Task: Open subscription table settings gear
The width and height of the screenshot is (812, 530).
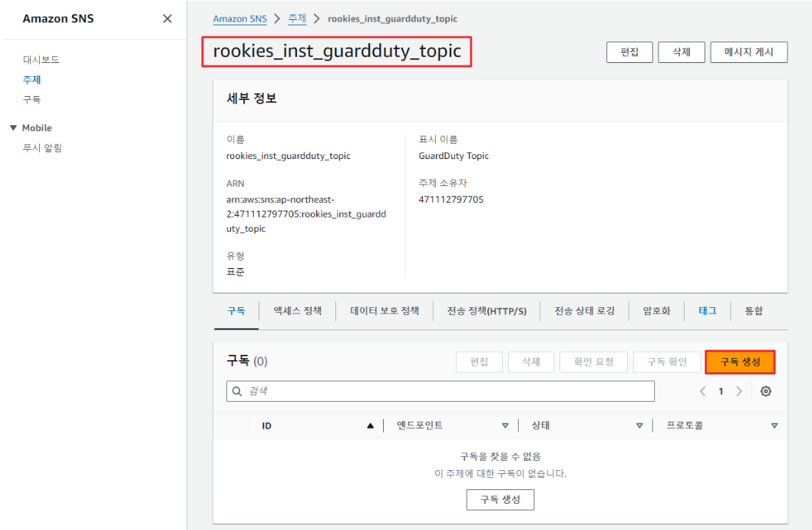Action: click(x=765, y=391)
